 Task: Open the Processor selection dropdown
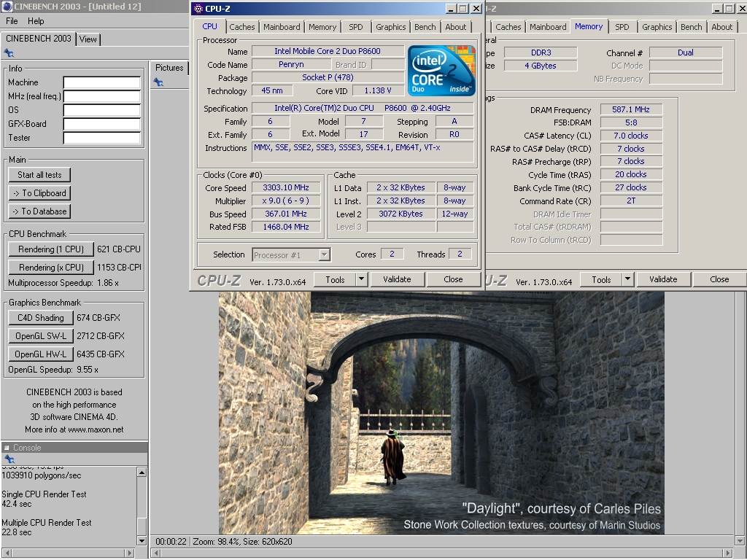click(x=325, y=254)
